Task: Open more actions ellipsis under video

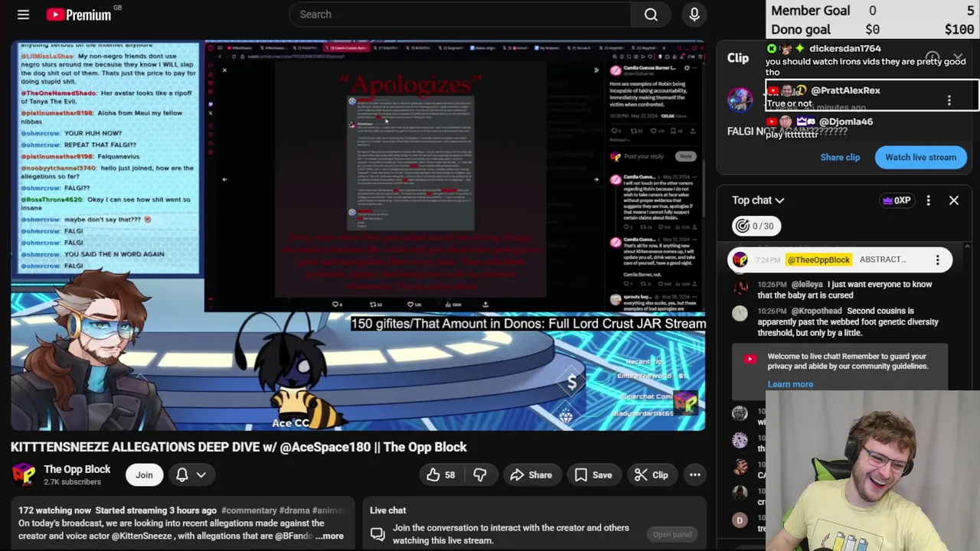Action: 694,475
